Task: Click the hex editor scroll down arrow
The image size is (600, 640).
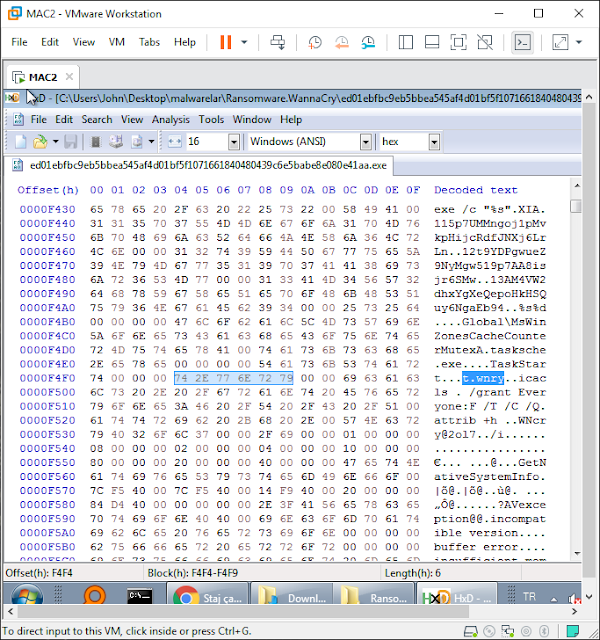Action: pyautogui.click(x=577, y=553)
